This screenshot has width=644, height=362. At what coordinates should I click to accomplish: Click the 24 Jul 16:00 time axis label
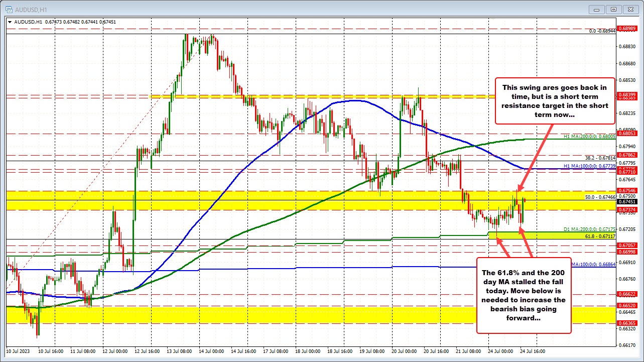[x=532, y=351]
